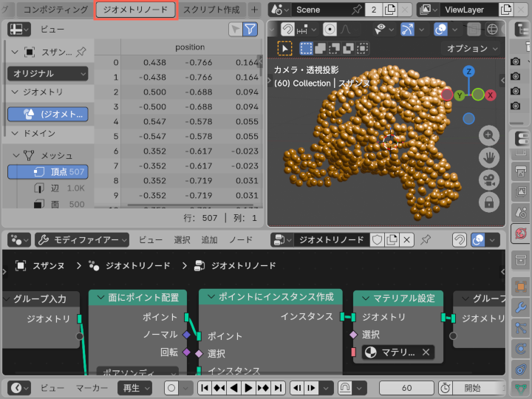This screenshot has height=399, width=532.
Task: Select the box select tool icon
Action: pos(285,48)
